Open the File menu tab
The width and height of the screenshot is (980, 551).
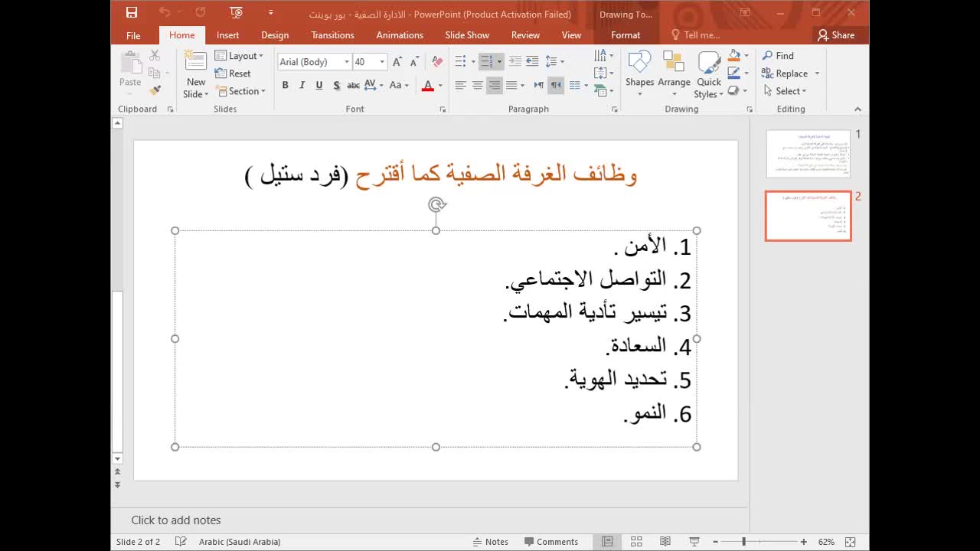[133, 35]
